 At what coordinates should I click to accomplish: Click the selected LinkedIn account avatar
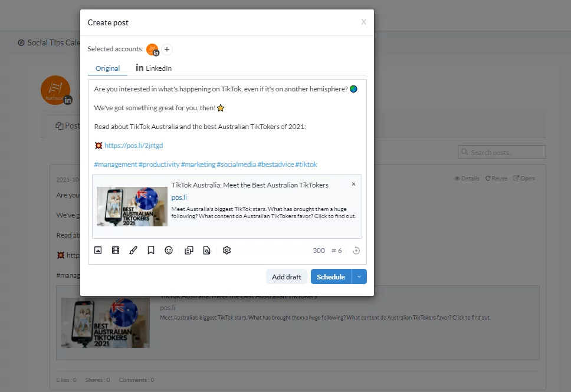pyautogui.click(x=153, y=50)
